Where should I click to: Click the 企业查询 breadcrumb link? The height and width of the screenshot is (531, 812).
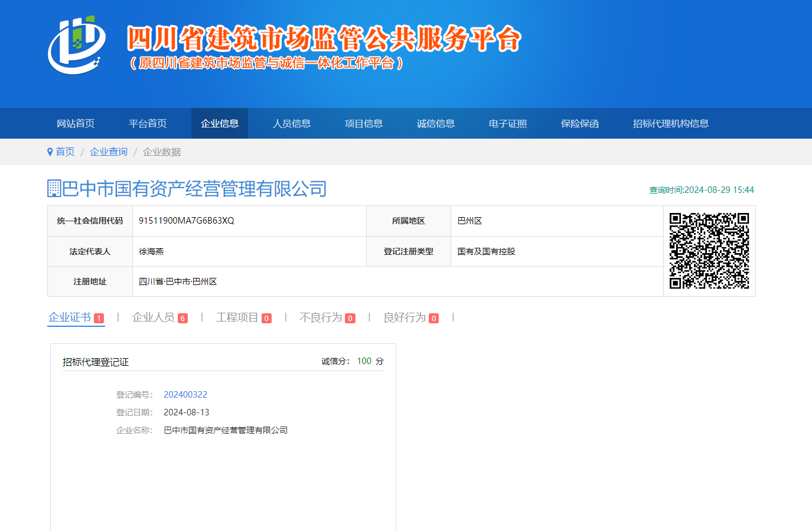(x=109, y=152)
